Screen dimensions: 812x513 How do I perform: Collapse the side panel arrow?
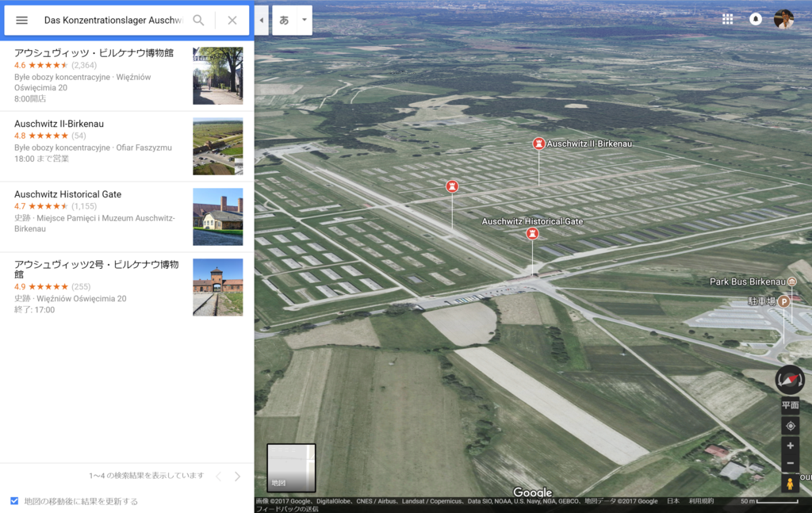[262, 20]
